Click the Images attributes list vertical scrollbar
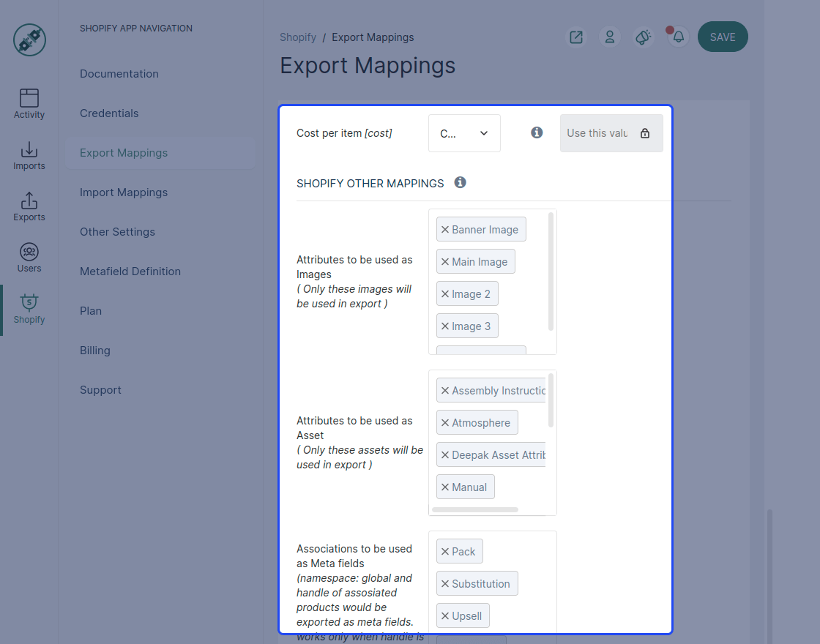Image resolution: width=820 pixels, height=644 pixels. coord(551,272)
